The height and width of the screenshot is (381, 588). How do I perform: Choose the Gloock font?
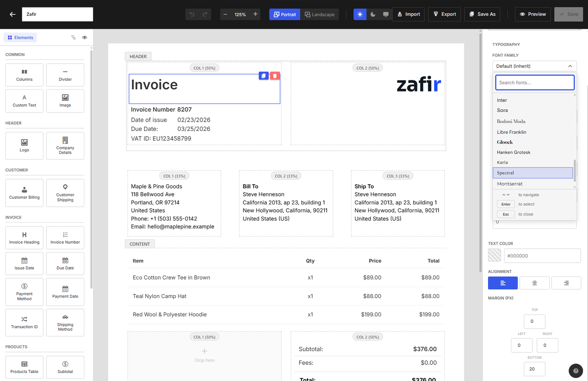533,142
